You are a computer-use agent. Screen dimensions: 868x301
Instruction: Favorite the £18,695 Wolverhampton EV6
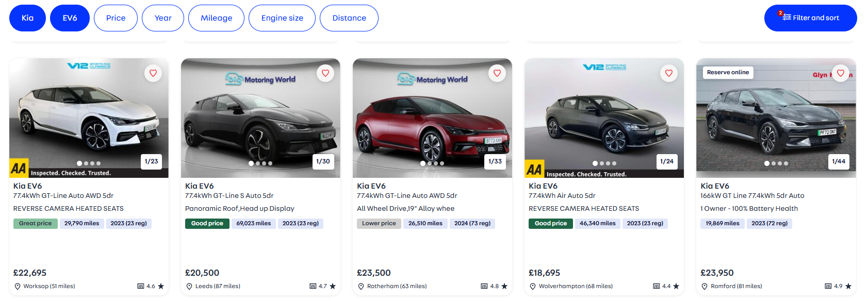click(668, 73)
